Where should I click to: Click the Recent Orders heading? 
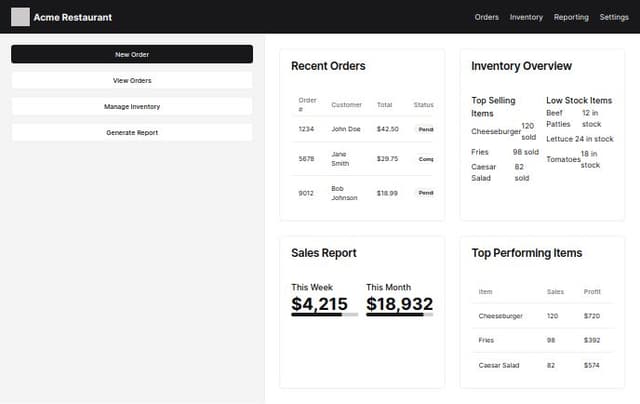328,66
